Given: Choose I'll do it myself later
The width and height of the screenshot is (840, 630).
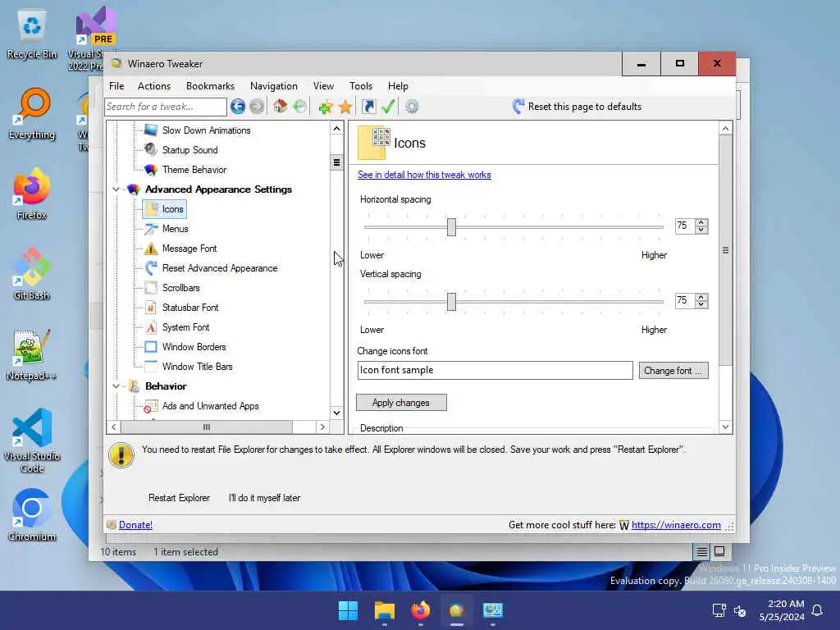Looking at the screenshot, I should pos(265,498).
